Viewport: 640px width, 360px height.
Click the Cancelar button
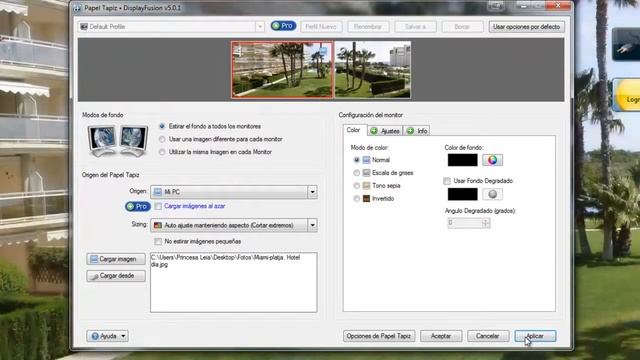(488, 336)
